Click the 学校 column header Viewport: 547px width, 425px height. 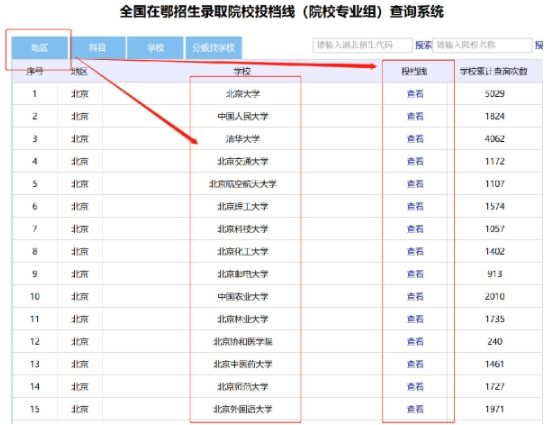[242, 72]
